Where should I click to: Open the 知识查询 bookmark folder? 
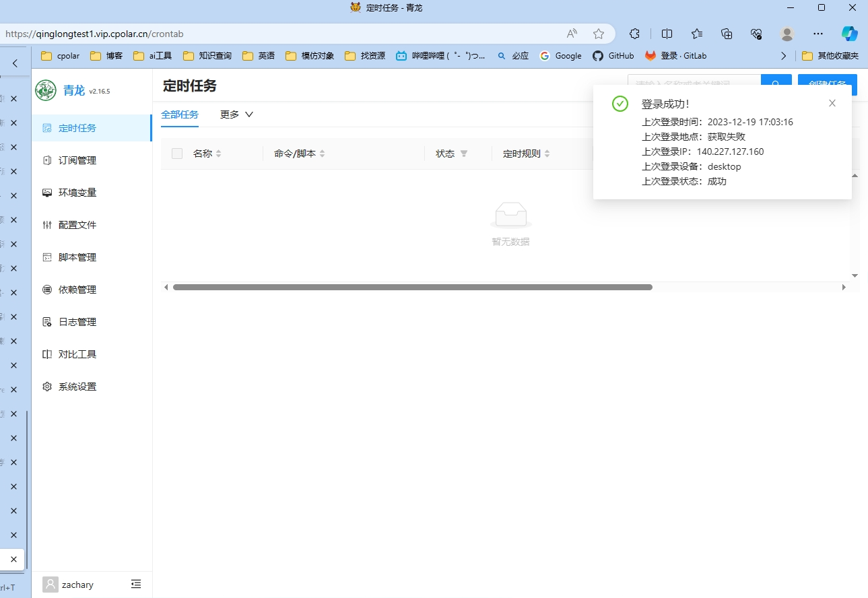coord(208,56)
